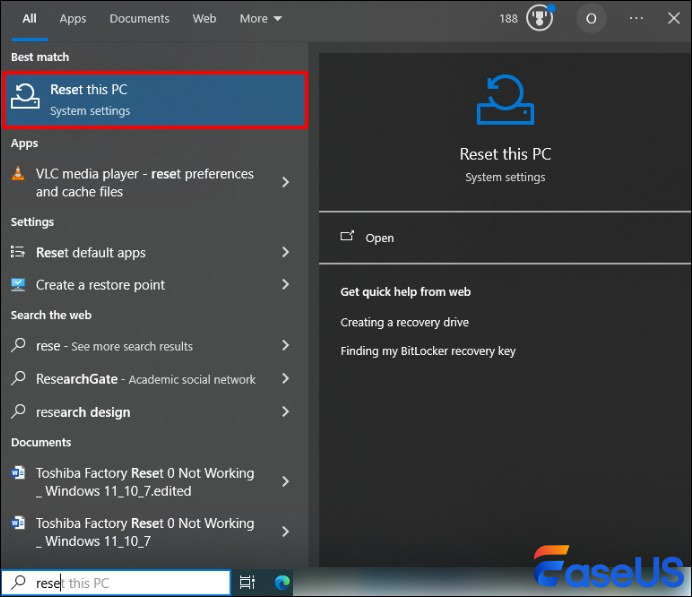Click Open in the preview pane
The width and height of the screenshot is (692, 597).
[379, 238]
